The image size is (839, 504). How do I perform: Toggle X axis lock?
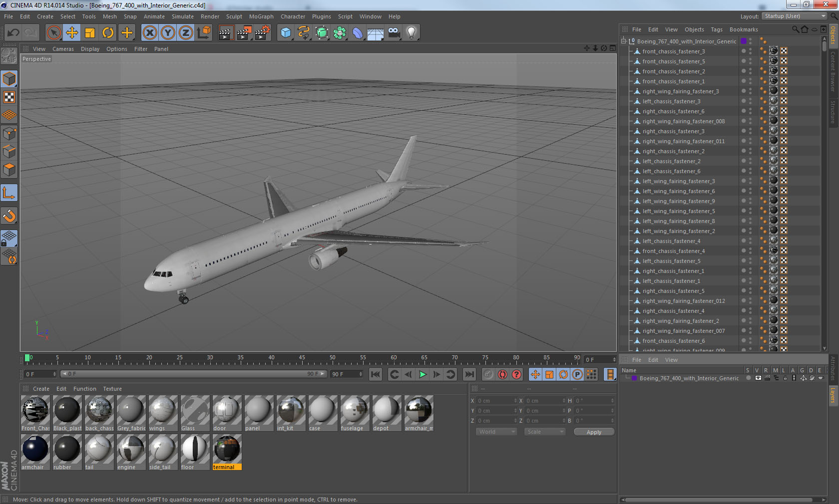coord(149,33)
